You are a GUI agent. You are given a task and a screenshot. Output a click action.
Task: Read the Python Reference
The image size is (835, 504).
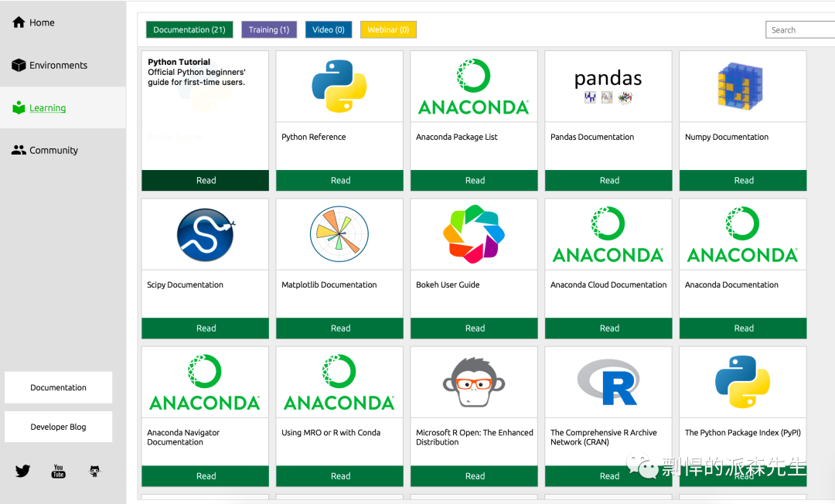click(x=339, y=180)
